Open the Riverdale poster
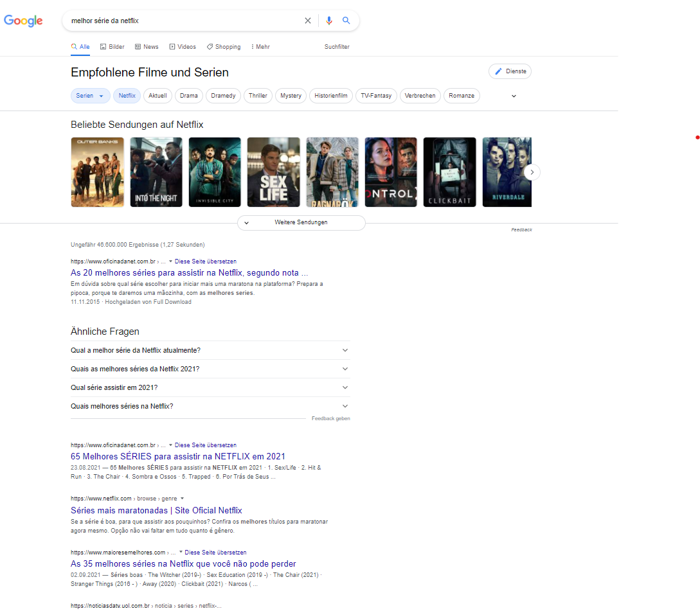The height and width of the screenshot is (611, 700). [x=507, y=172]
